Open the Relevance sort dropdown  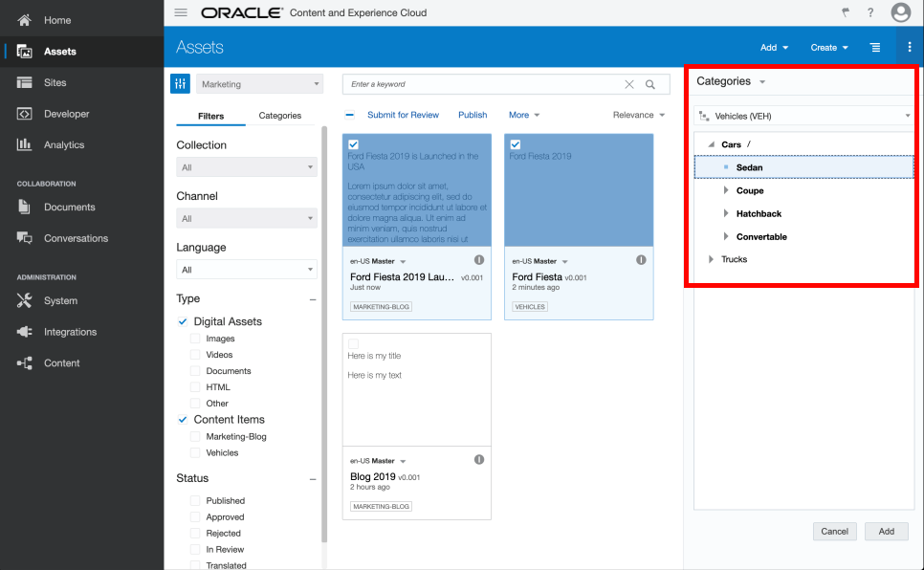point(639,115)
